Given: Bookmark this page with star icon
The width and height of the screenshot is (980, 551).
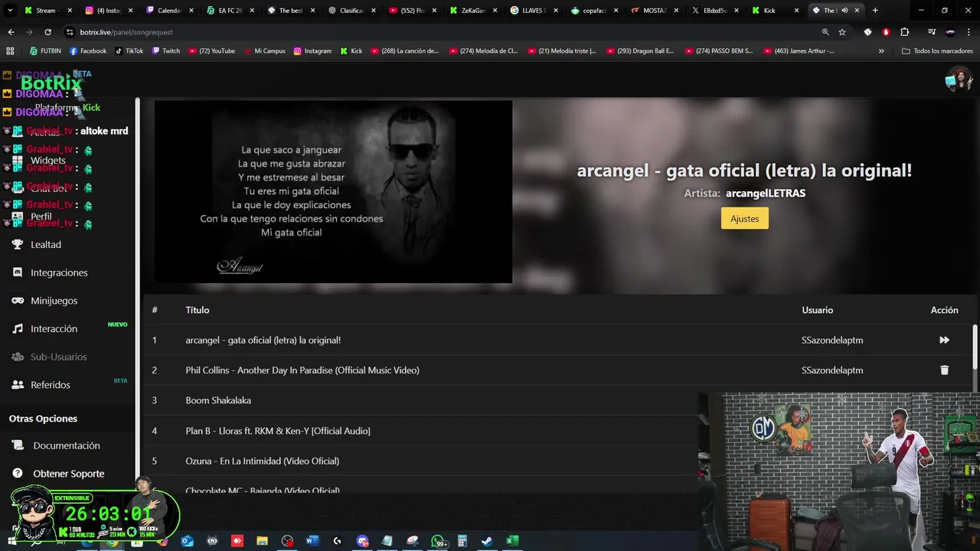Looking at the screenshot, I should (842, 32).
